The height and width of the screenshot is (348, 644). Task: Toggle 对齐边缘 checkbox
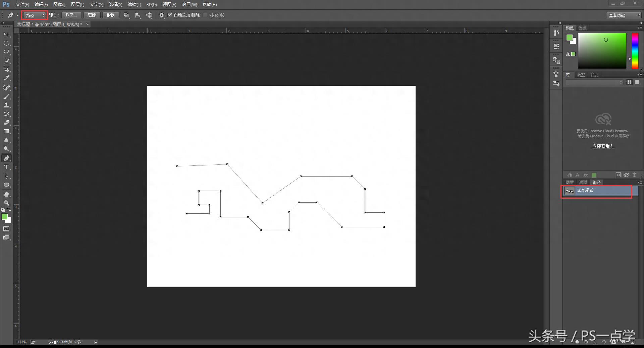(x=205, y=15)
